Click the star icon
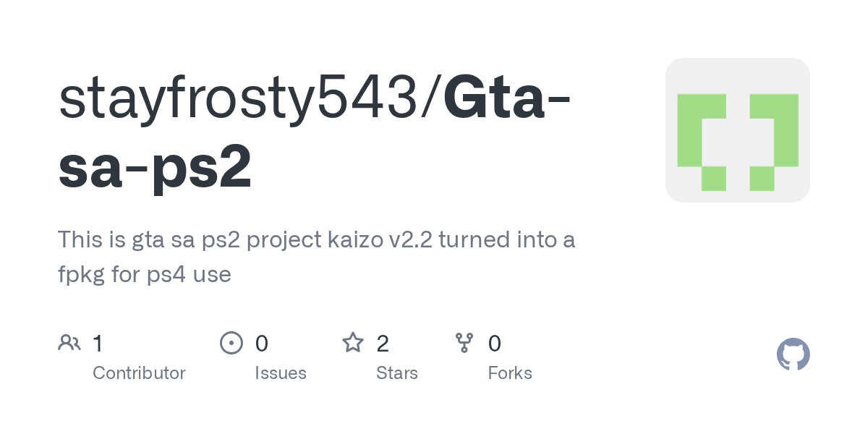 [x=353, y=342]
